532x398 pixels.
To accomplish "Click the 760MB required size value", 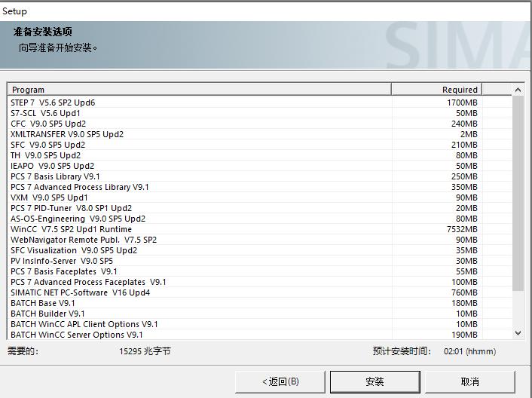I will point(464,292).
